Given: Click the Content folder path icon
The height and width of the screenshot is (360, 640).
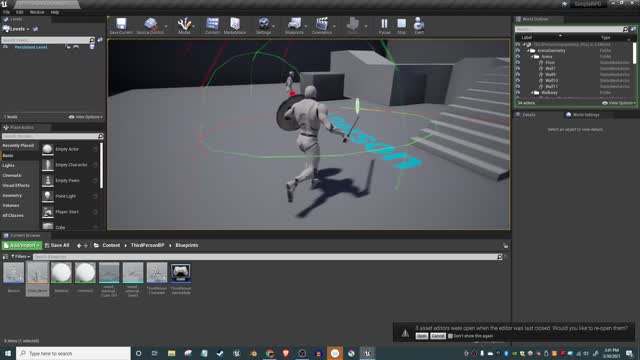Looking at the screenshot, I should pyautogui.click(x=96, y=245).
